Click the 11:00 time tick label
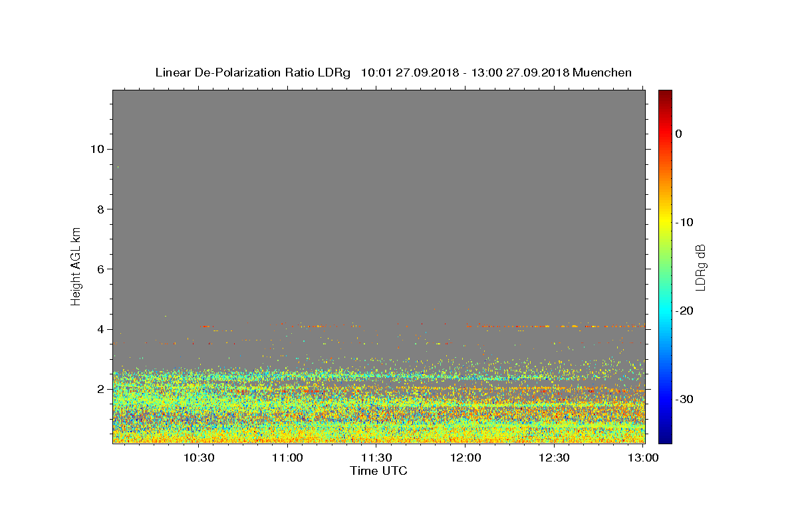 (287, 458)
